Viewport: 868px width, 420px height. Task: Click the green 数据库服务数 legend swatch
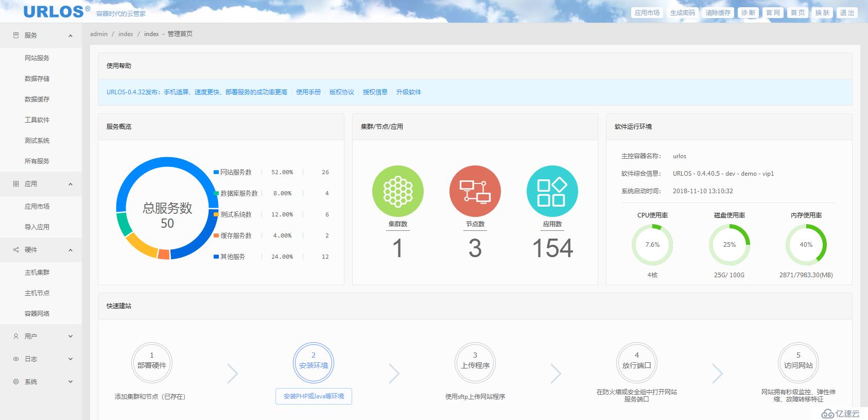[216, 193]
